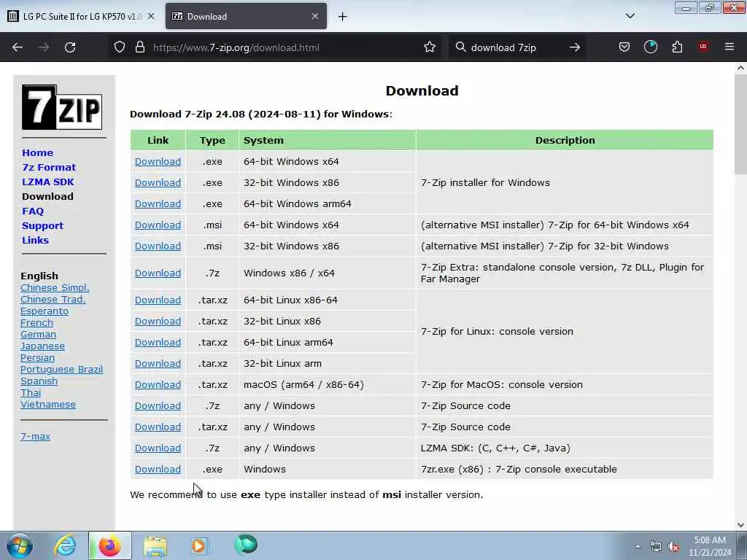Bookmark this page with the star icon
This screenshot has width=747, height=560.
click(x=430, y=47)
